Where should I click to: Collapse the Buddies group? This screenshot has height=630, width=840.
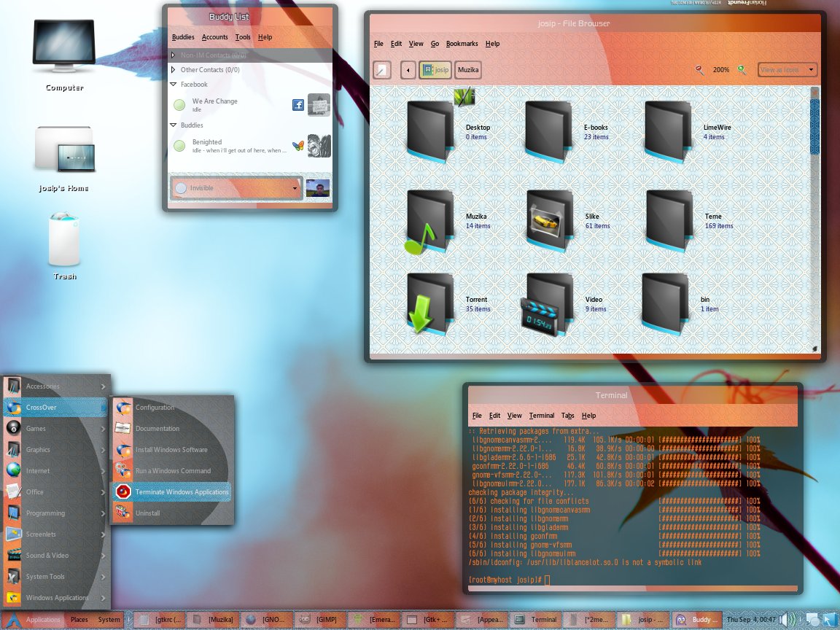coord(173,125)
